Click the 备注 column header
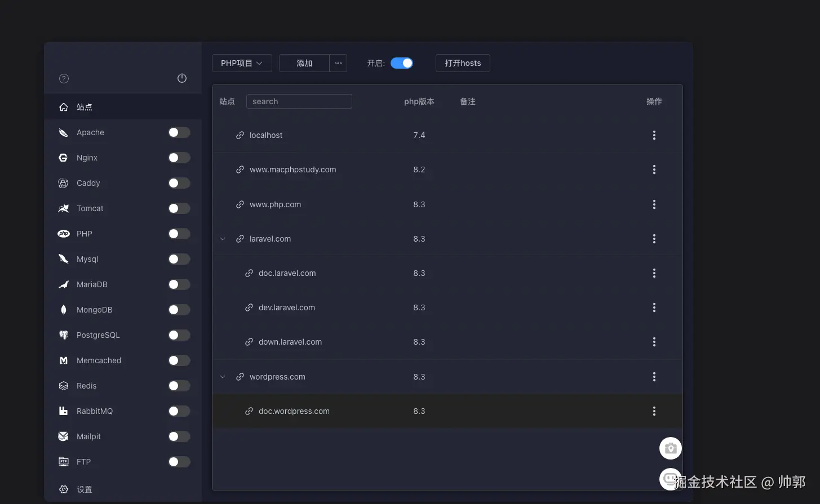 click(468, 101)
